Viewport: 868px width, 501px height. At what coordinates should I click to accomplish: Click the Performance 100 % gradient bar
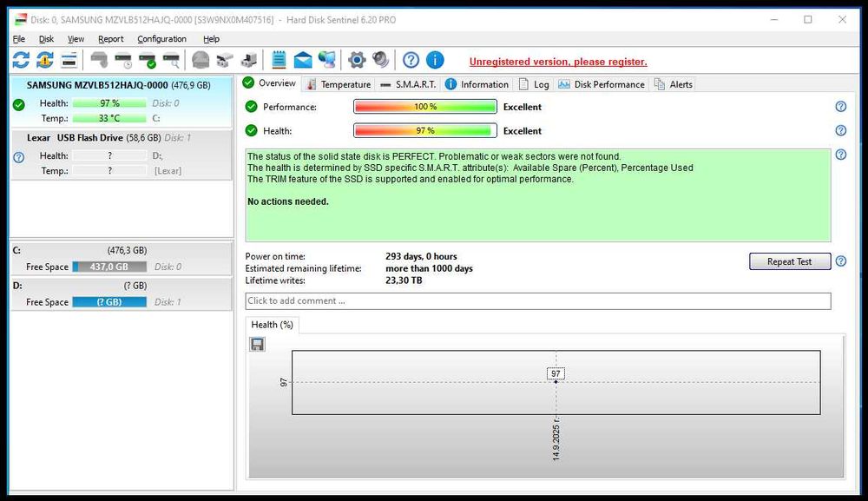pyautogui.click(x=425, y=106)
